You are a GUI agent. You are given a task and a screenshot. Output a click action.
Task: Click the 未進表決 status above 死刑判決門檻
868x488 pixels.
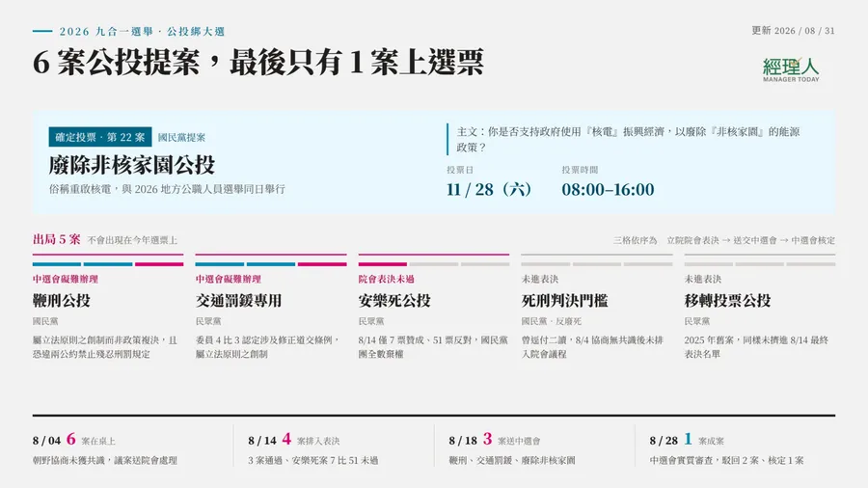540,279
